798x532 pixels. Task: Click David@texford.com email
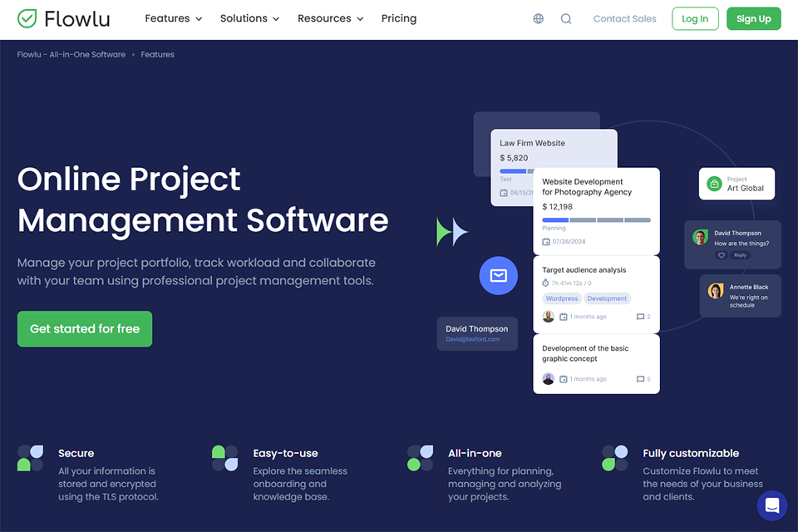pyautogui.click(x=473, y=339)
